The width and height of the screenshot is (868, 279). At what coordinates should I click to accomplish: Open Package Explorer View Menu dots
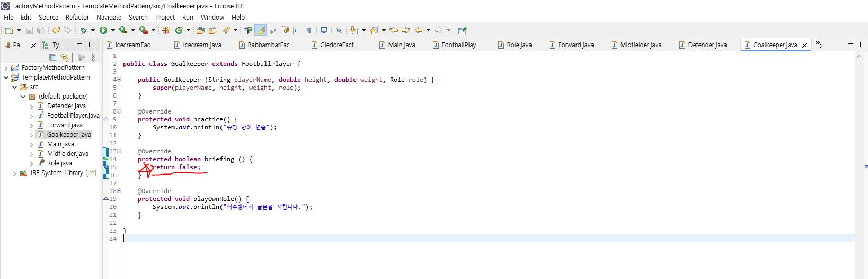[93, 57]
